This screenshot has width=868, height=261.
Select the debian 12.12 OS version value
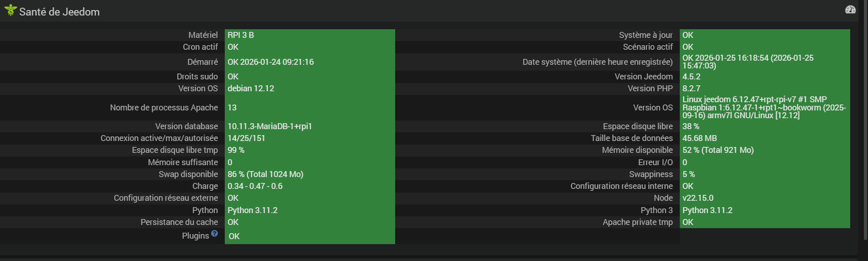[x=251, y=89]
